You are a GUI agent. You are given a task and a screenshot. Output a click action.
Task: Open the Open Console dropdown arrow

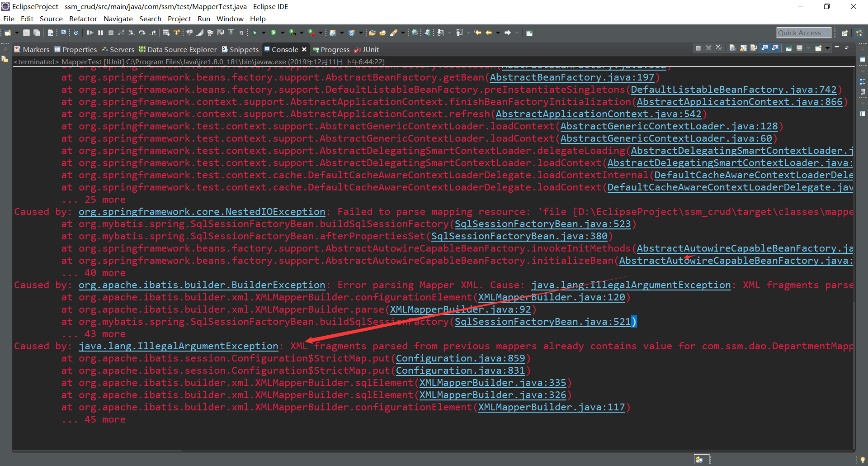[x=827, y=48]
